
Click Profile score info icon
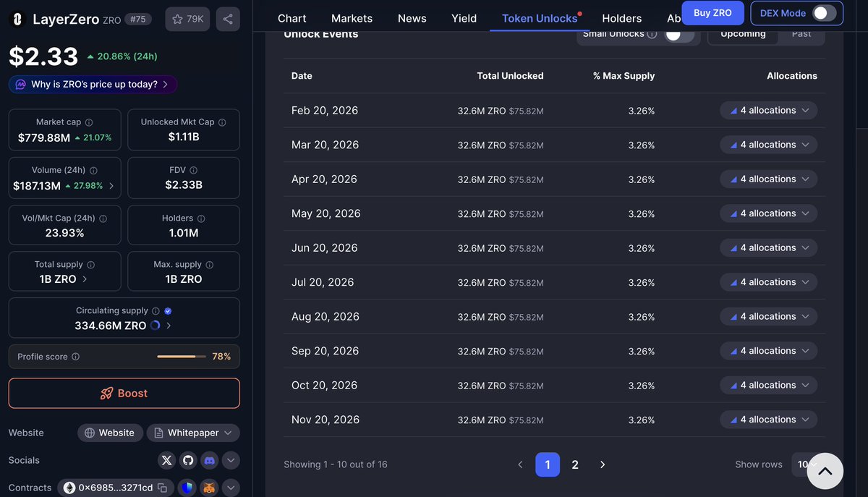click(x=76, y=357)
